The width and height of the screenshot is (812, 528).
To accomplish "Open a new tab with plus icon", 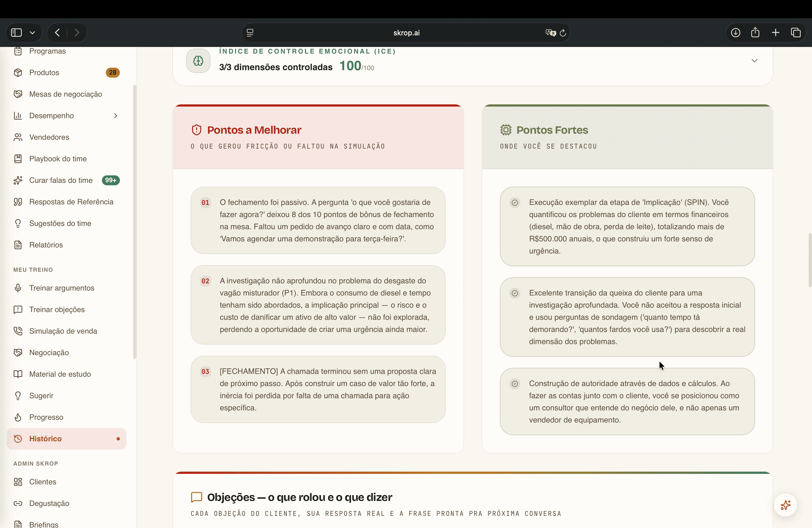I will coord(776,32).
